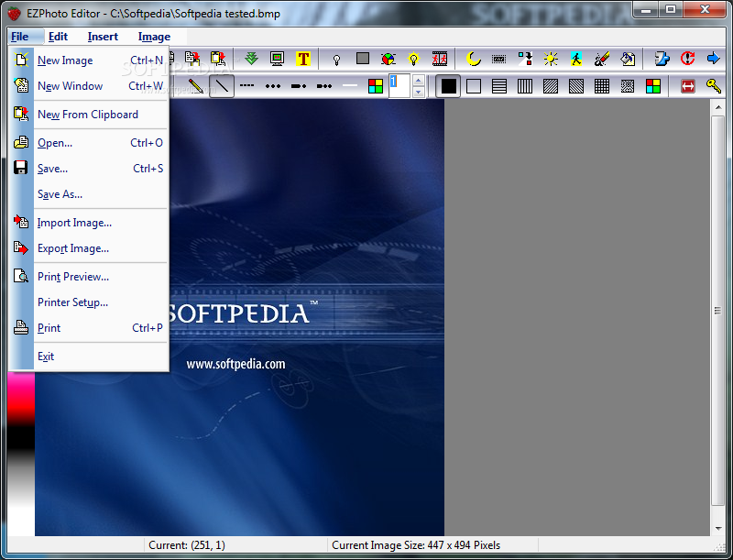Choose Print from File menu
The width and height of the screenshot is (733, 560).
click(89, 328)
